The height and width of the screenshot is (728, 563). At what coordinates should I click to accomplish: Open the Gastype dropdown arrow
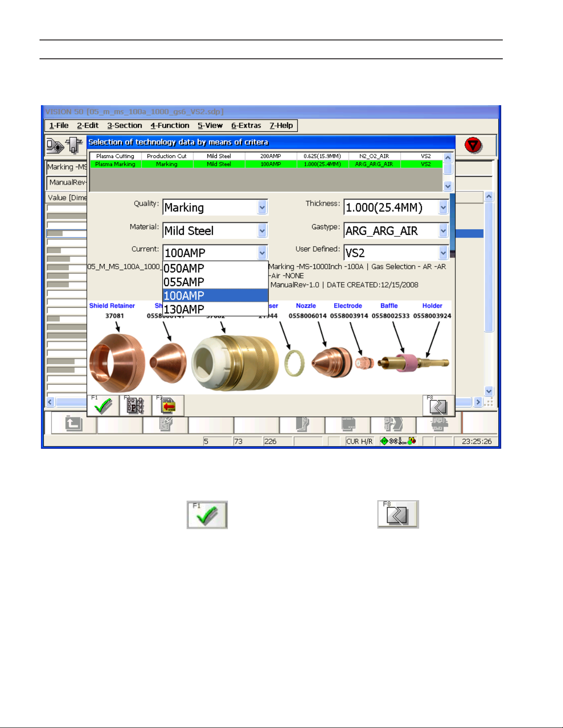[x=443, y=231]
